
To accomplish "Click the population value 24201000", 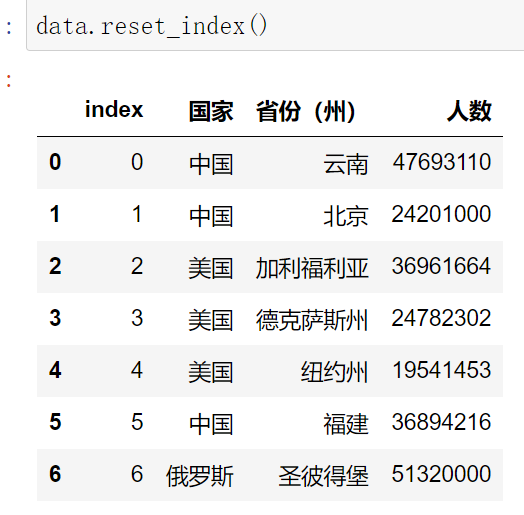I will point(441,214).
